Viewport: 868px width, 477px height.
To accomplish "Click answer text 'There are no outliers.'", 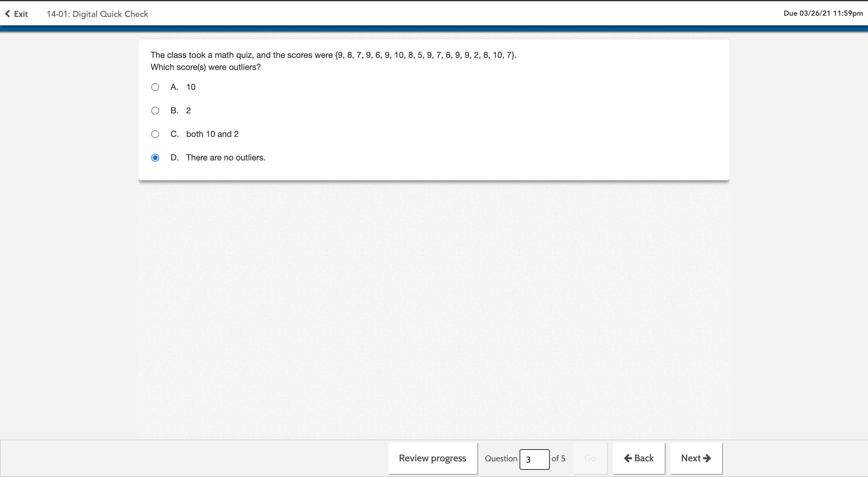I will click(x=225, y=157).
